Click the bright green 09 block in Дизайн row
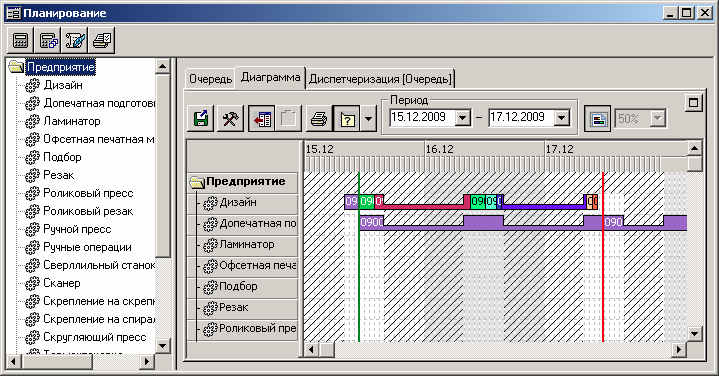The height and width of the screenshot is (376, 719). 367,201
